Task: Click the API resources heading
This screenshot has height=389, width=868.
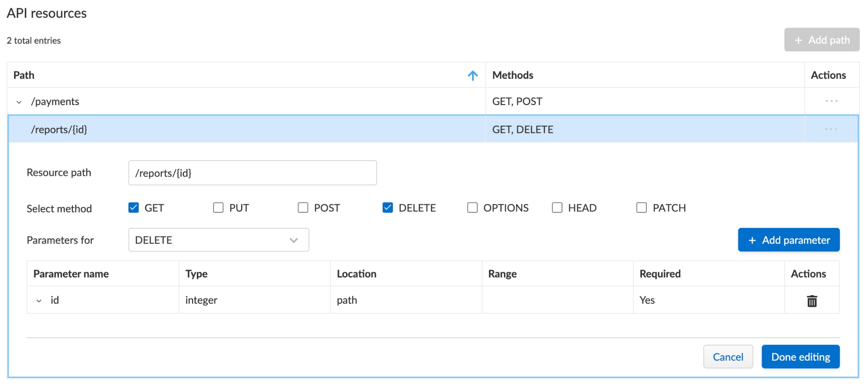Action: [x=47, y=13]
